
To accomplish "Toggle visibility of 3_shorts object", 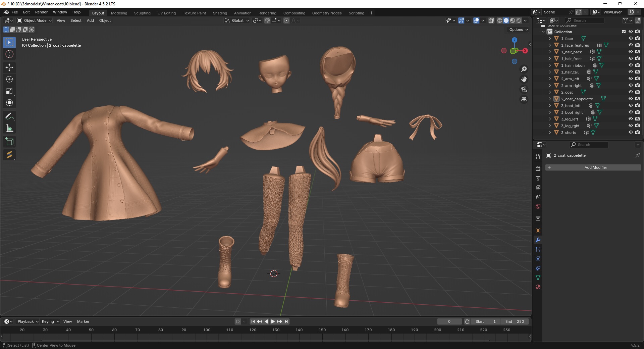I will pyautogui.click(x=631, y=132).
